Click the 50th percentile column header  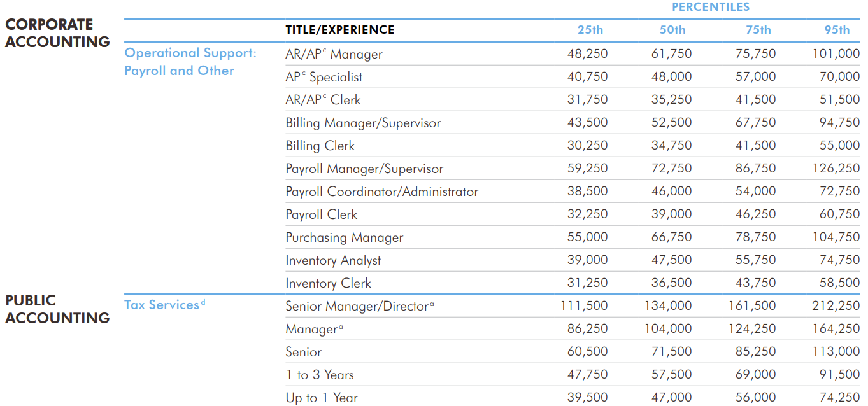click(672, 30)
